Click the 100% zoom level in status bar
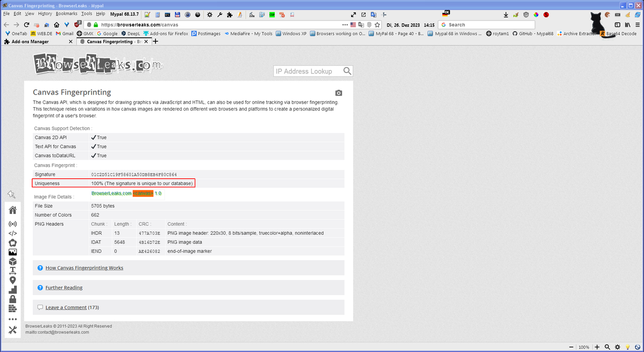 pos(584,347)
